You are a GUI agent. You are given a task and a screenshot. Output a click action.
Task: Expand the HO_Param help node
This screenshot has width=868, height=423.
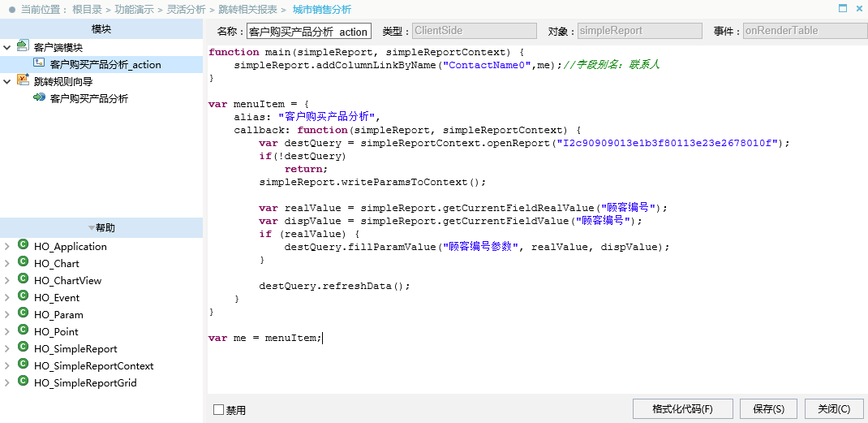coord(6,316)
